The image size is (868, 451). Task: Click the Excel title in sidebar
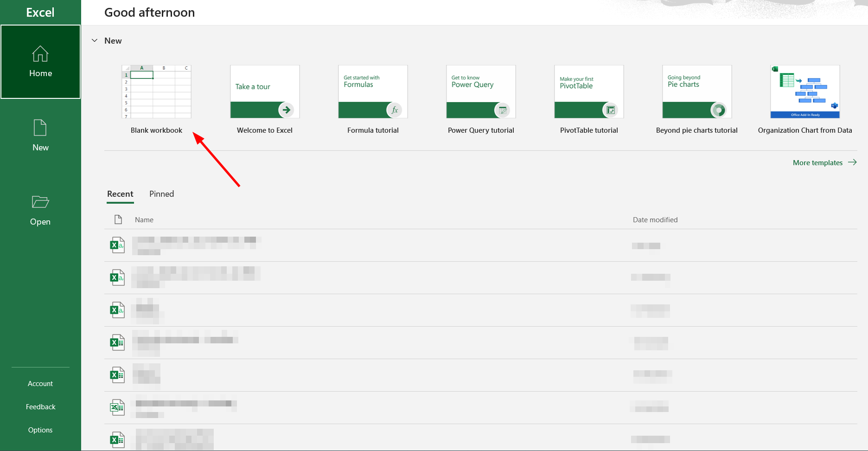coord(40,13)
